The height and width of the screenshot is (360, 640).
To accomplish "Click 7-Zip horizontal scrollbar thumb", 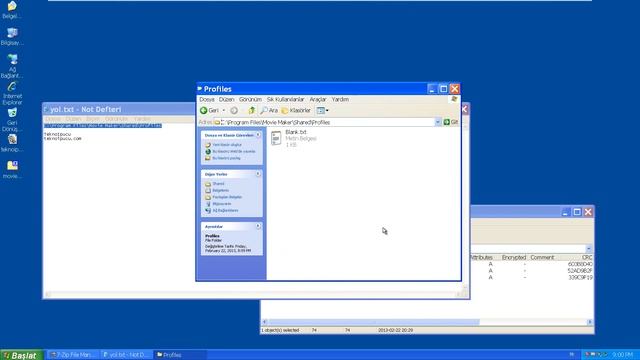I will [373, 322].
